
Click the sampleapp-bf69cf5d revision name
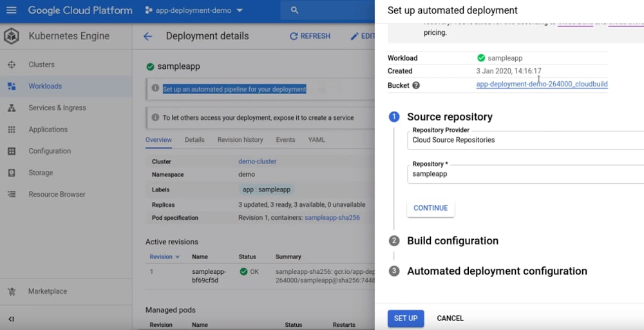click(x=209, y=276)
